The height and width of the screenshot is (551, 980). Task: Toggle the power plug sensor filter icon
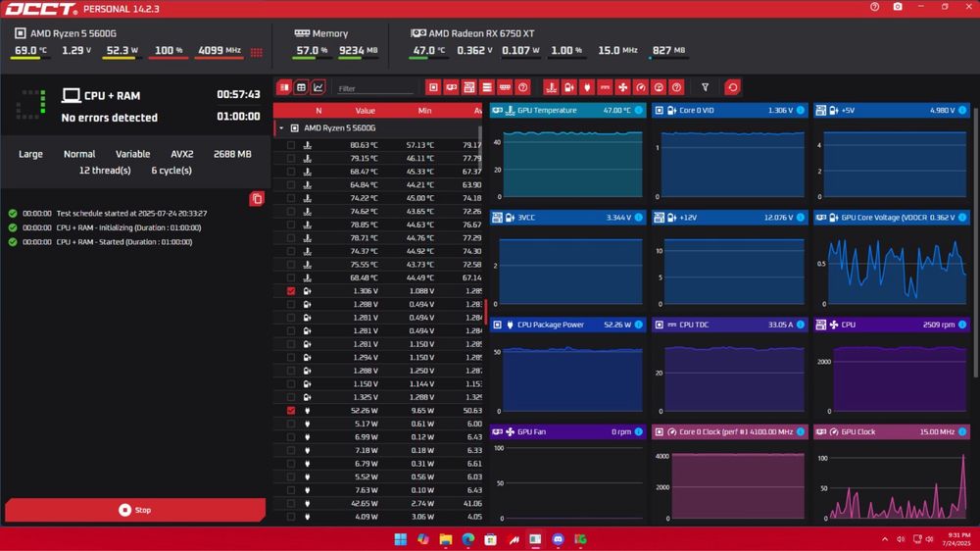click(587, 87)
